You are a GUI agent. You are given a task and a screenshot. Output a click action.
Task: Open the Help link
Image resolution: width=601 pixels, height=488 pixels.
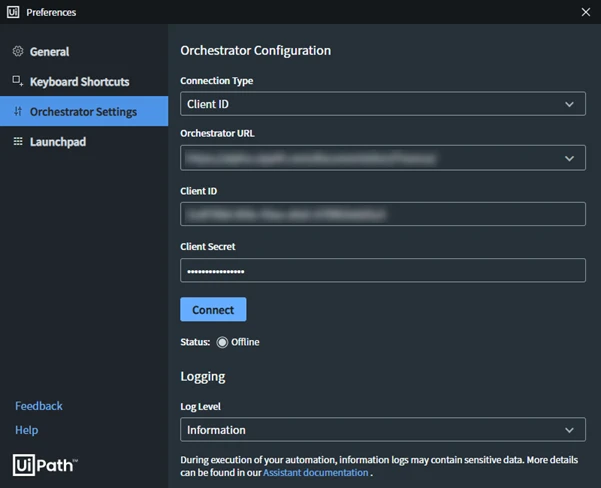pos(26,430)
